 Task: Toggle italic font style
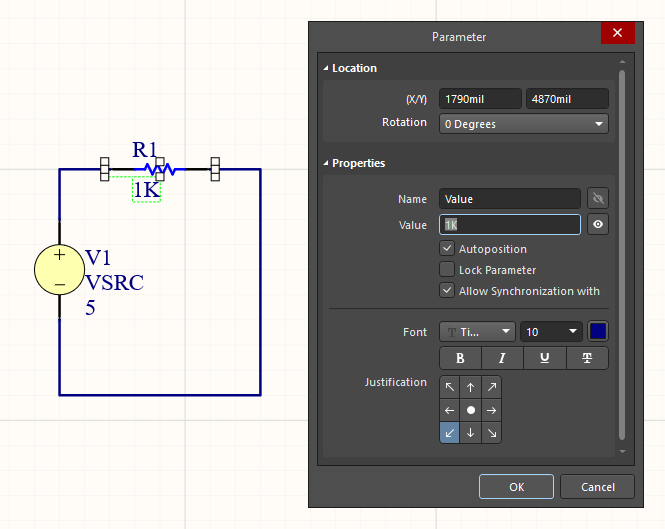coord(503,358)
